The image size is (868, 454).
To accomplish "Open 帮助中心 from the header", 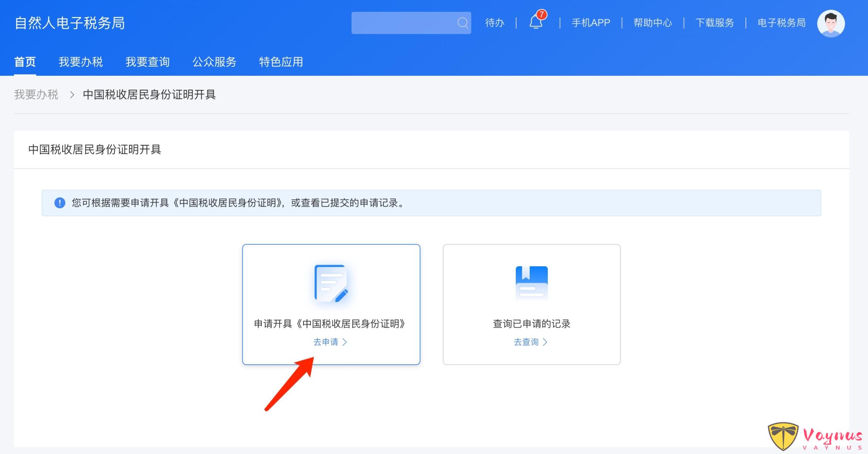I will (x=652, y=23).
